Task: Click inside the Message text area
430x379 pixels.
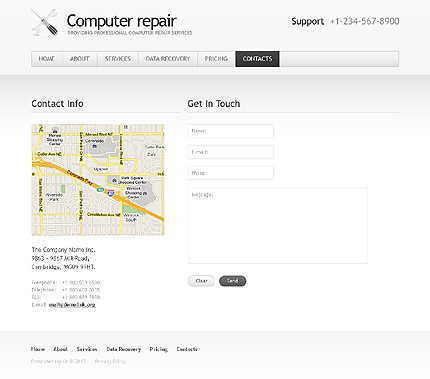Action: (x=278, y=226)
